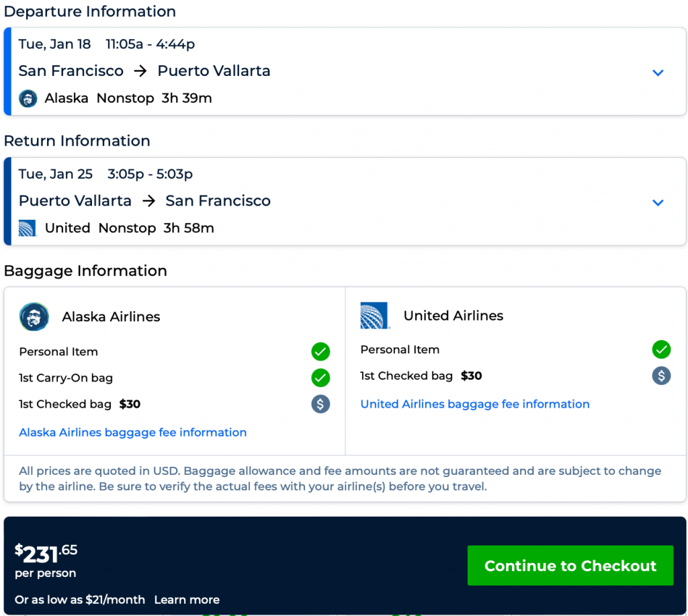Expand the San Francisco departure flight chevron
This screenshot has width=688, height=616.
[x=658, y=73]
